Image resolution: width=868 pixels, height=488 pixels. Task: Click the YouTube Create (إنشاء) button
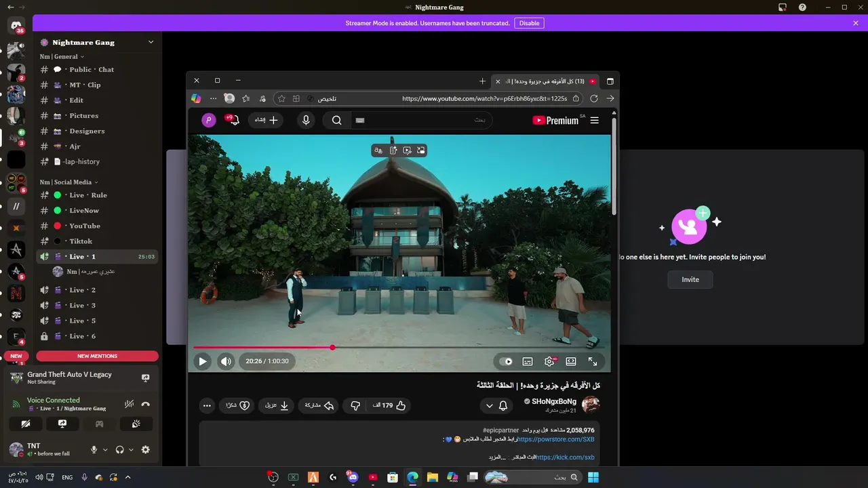click(x=267, y=120)
